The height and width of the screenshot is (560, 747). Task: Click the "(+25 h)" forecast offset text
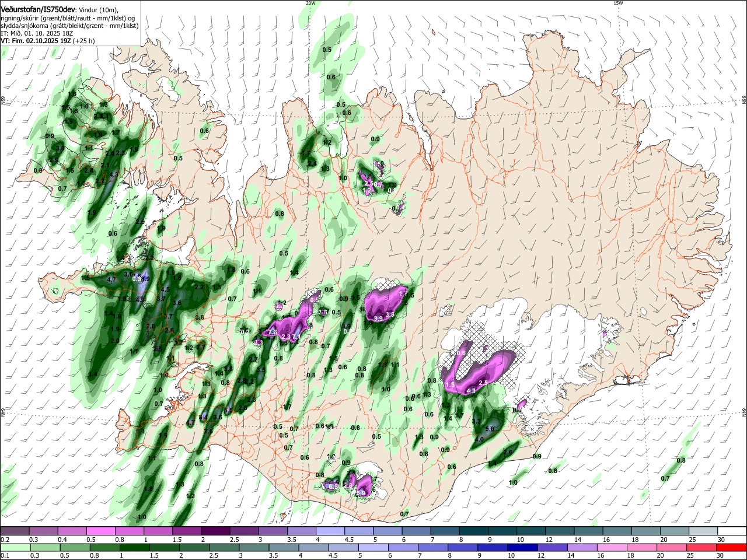84,41
